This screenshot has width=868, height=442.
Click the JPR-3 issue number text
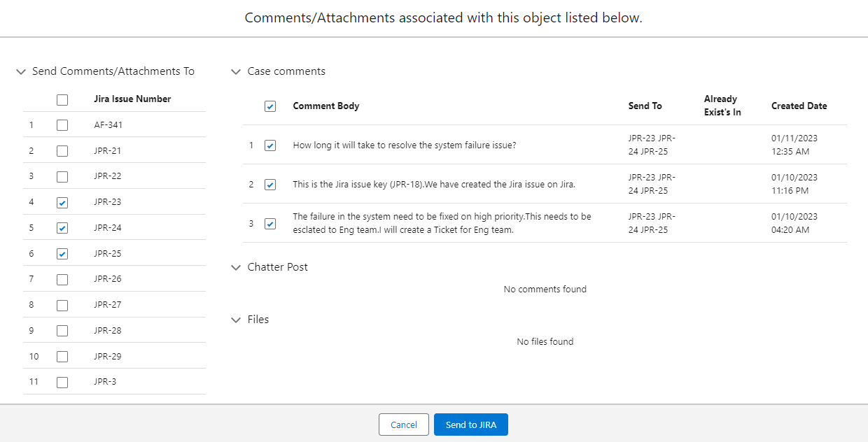point(106,382)
